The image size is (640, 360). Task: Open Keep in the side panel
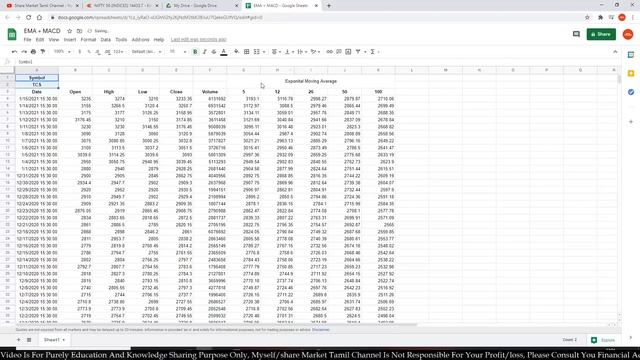coord(631,73)
